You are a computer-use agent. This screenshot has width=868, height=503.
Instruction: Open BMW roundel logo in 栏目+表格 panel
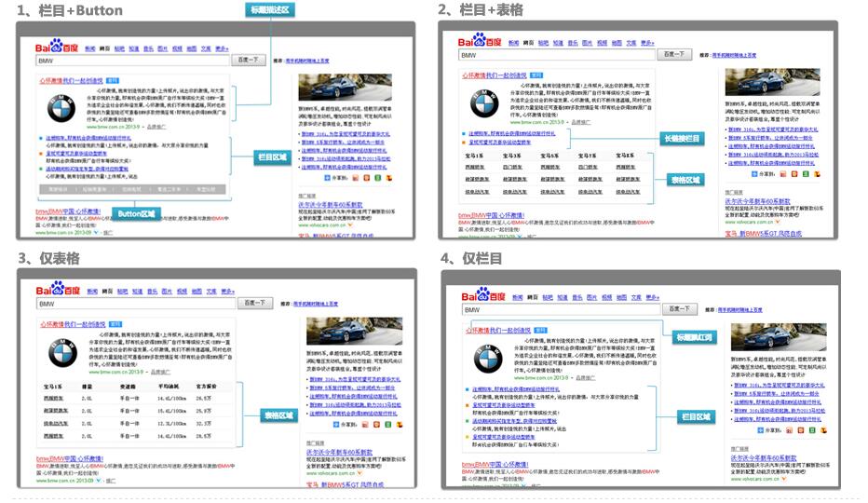(484, 103)
